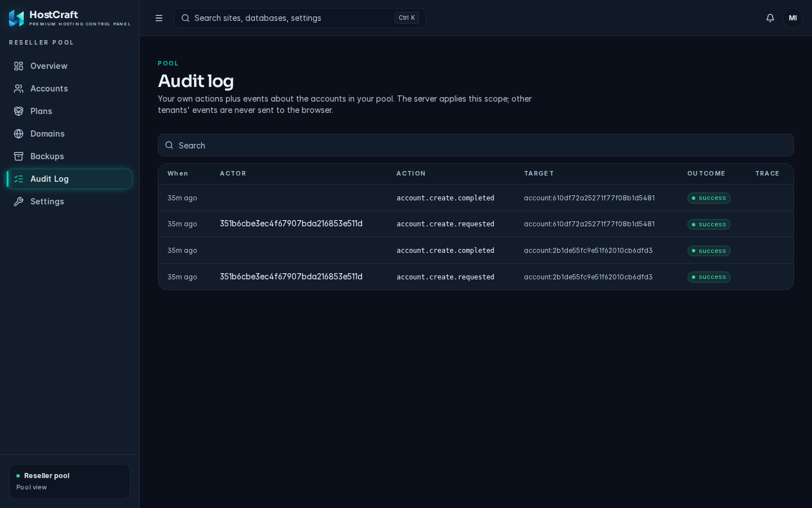Image resolution: width=812 pixels, height=508 pixels.
Task: Focus the audit log Search field
Action: [476, 145]
